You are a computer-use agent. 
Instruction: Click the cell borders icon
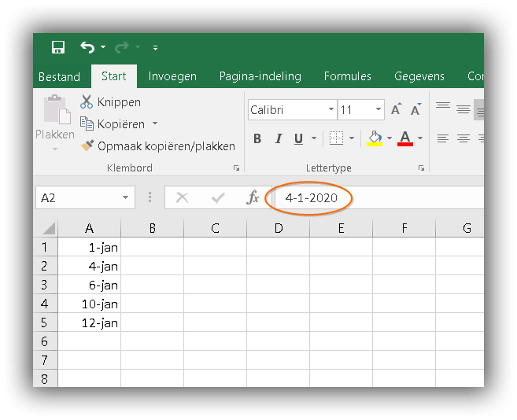(x=336, y=138)
